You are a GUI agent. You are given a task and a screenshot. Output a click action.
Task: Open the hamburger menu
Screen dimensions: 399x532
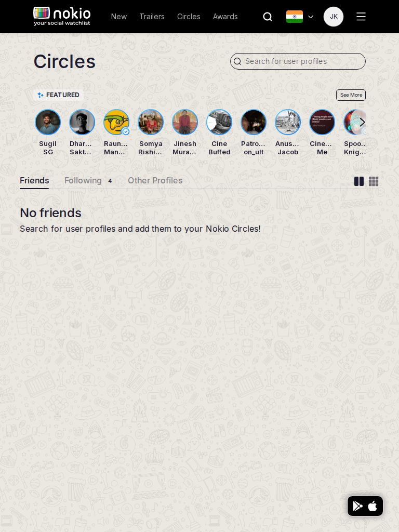tap(361, 17)
